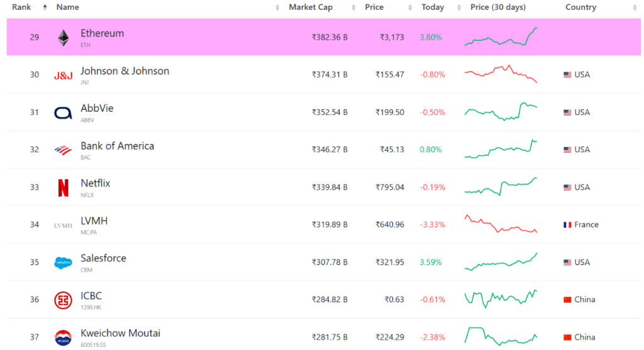Click LVMH 30-day price chart
This screenshot has height=350, width=644.
tap(501, 224)
